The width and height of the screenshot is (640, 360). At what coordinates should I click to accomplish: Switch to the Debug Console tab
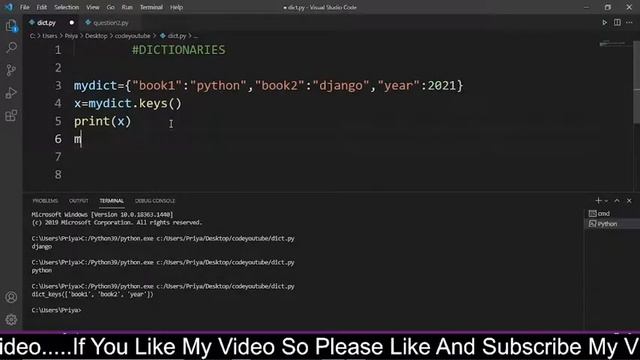(155, 201)
